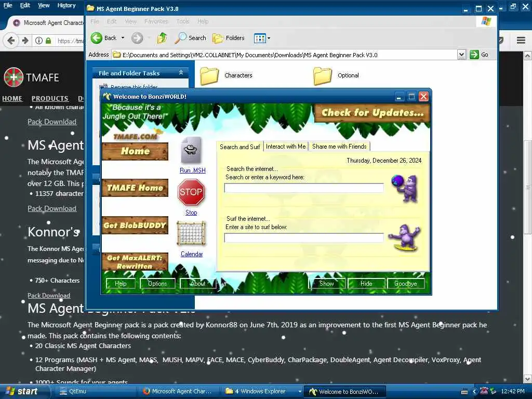Click the Show button

click(x=326, y=283)
